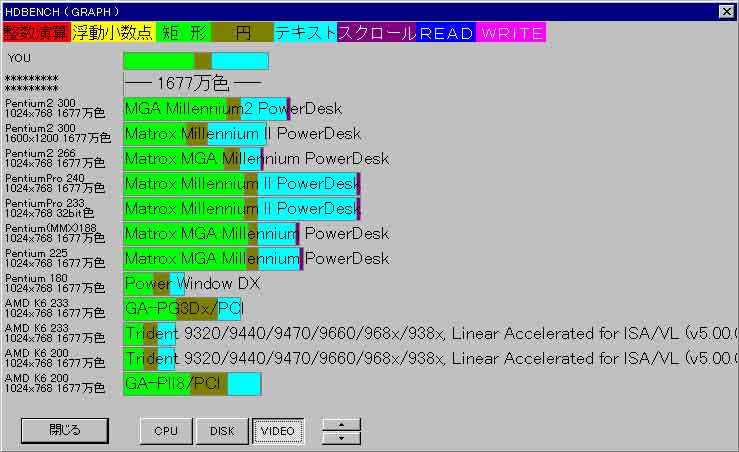Select the magenta WRITE legend swatch
This screenshot has width=739, height=452.
pos(510,33)
